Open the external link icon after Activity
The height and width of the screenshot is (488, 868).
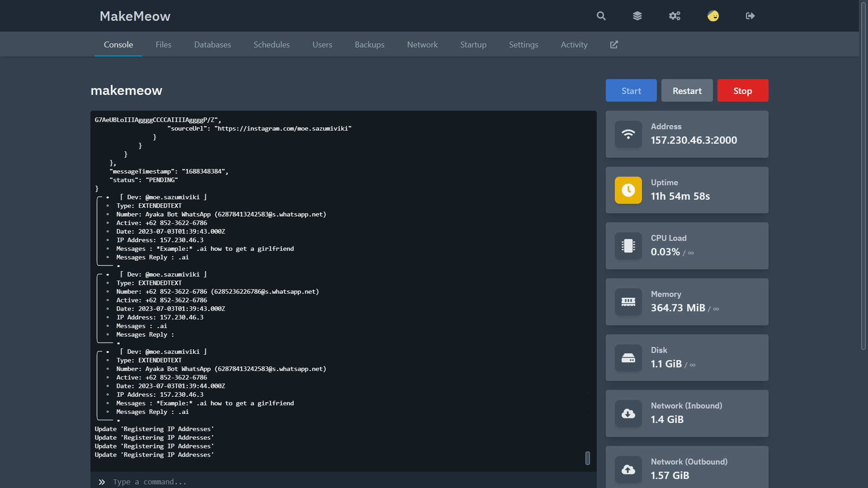pyautogui.click(x=614, y=45)
